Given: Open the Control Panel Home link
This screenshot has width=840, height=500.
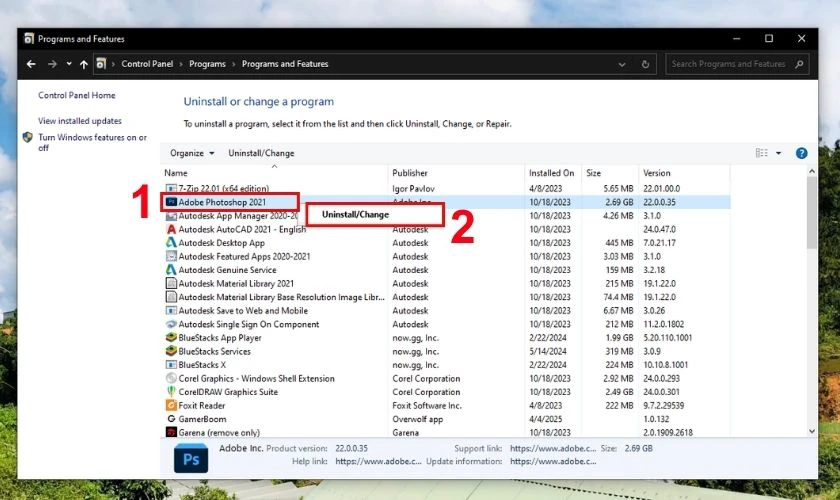Looking at the screenshot, I should click(x=77, y=95).
